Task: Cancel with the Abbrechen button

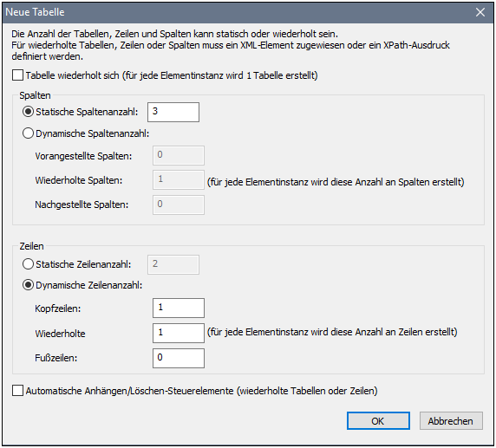Action: (451, 421)
